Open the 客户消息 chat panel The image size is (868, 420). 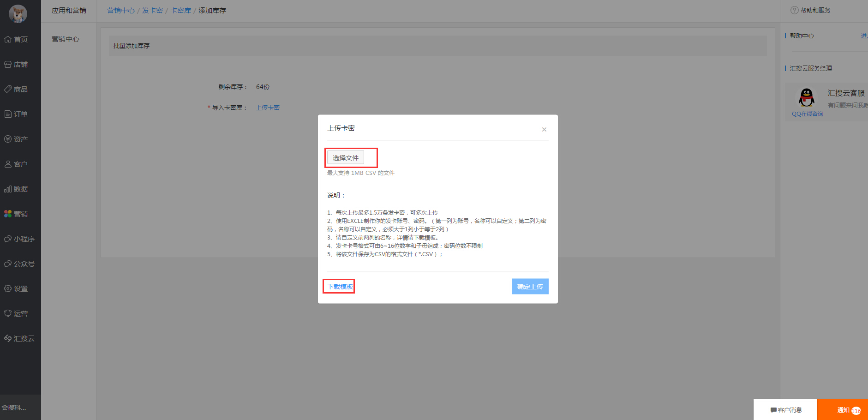786,410
